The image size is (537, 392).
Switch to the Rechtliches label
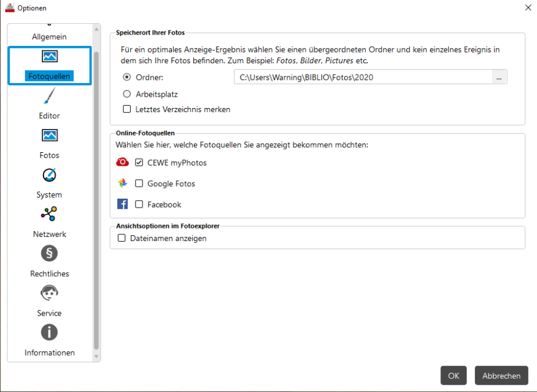tap(50, 273)
